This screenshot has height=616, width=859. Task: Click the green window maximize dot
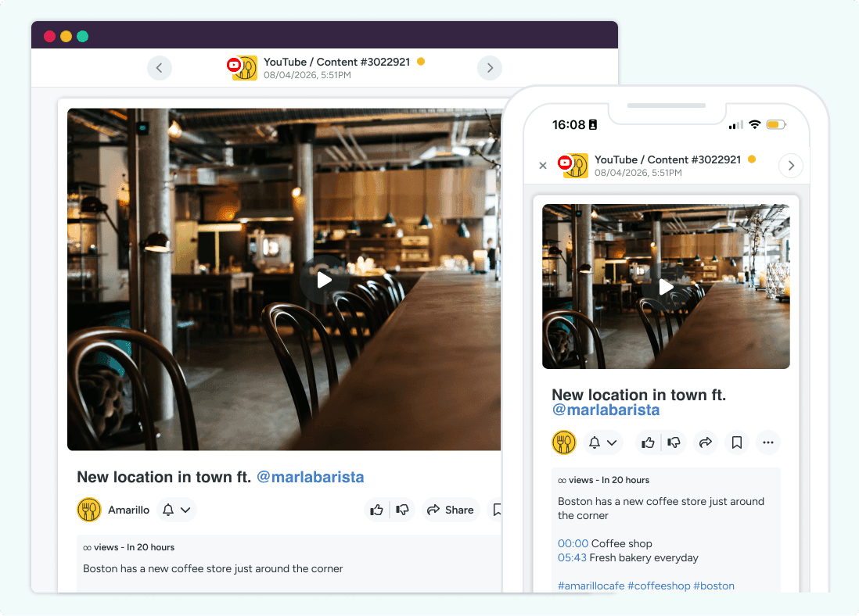(83, 36)
